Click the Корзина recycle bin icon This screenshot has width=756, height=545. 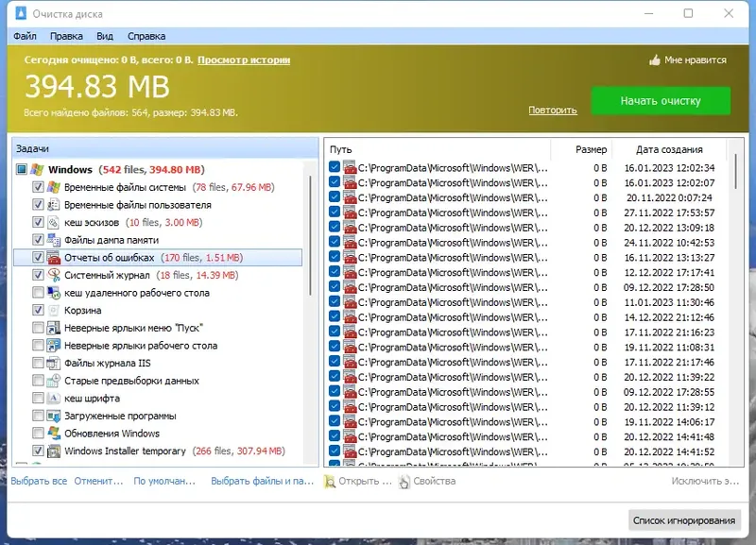54,311
